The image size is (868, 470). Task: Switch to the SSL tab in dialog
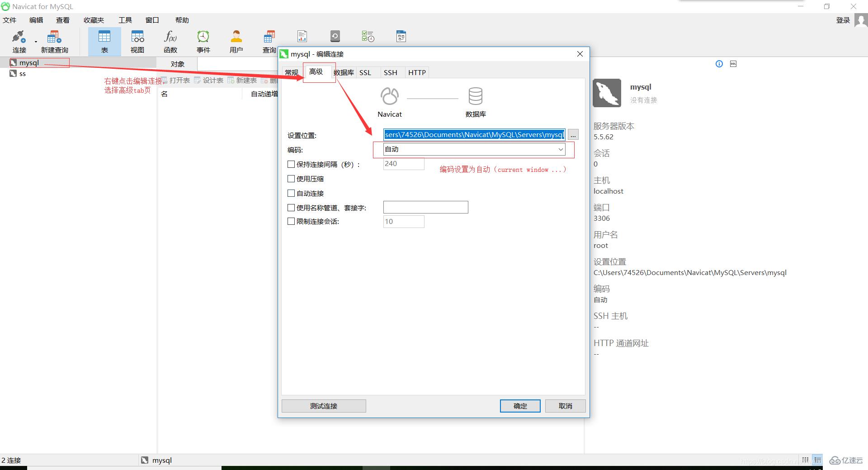365,73
